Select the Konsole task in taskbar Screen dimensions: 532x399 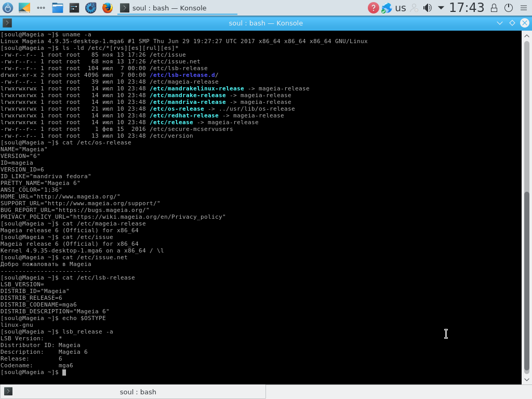177,8
